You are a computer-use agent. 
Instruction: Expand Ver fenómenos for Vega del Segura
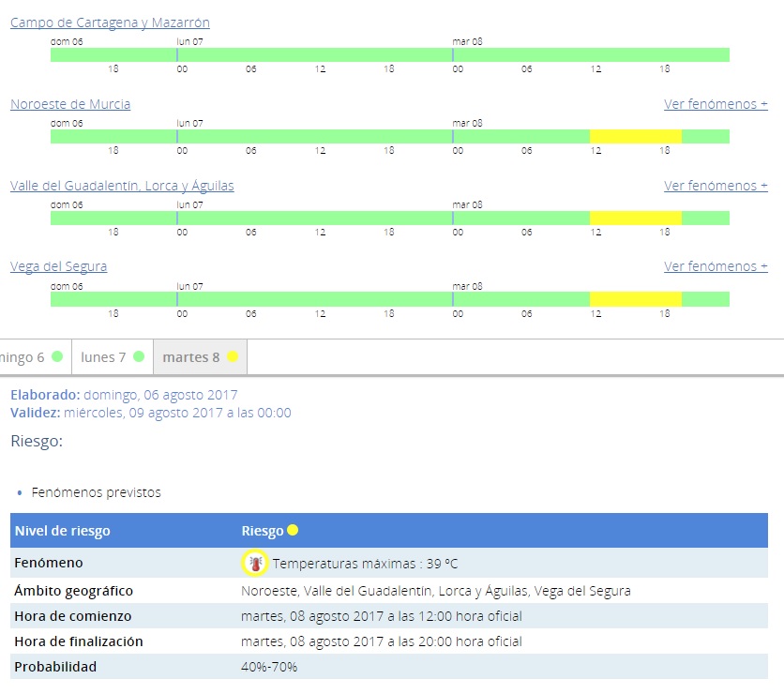coord(716,266)
